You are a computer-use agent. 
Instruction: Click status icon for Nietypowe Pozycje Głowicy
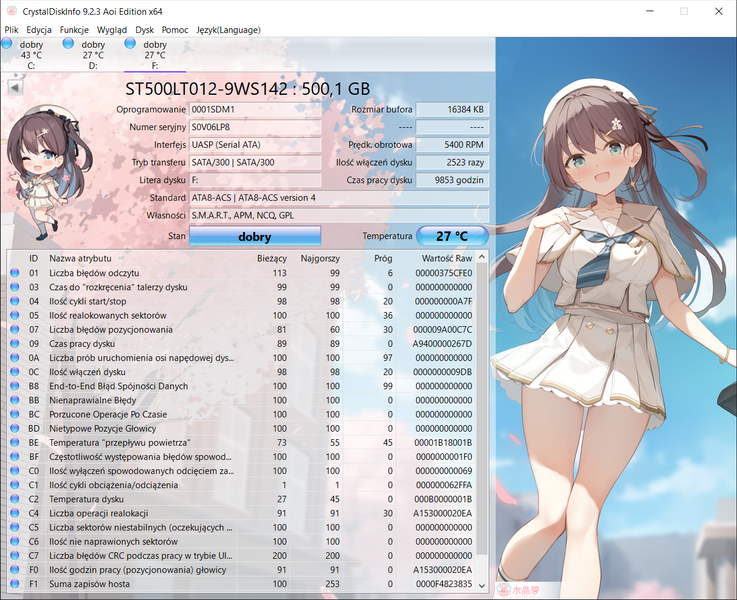pyautogui.click(x=15, y=428)
